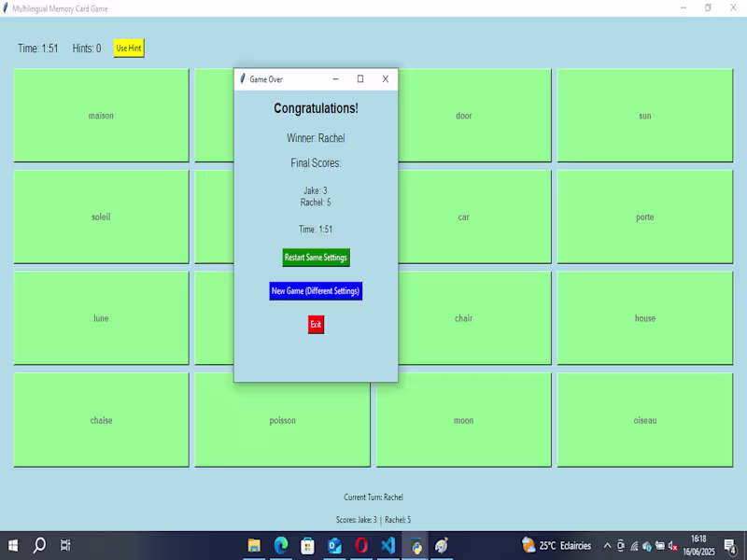Image resolution: width=747 pixels, height=560 pixels.
Task: Open Task View from the taskbar
Action: click(x=63, y=545)
